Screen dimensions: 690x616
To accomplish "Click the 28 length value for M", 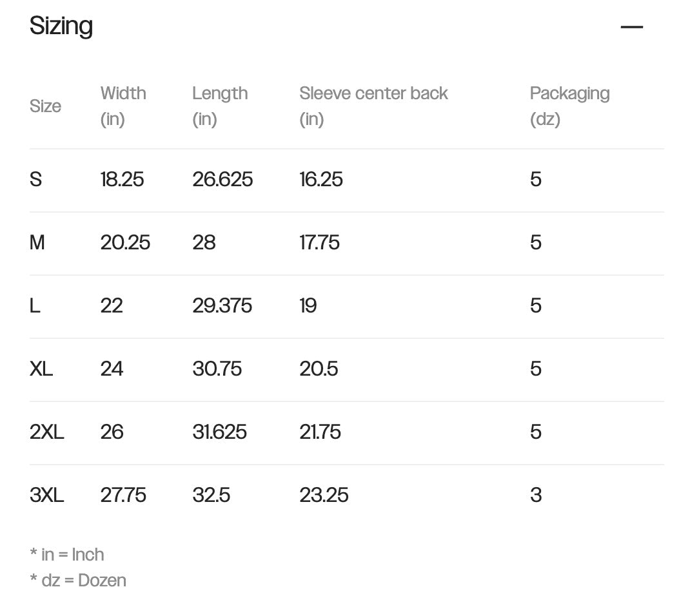I will point(204,242).
